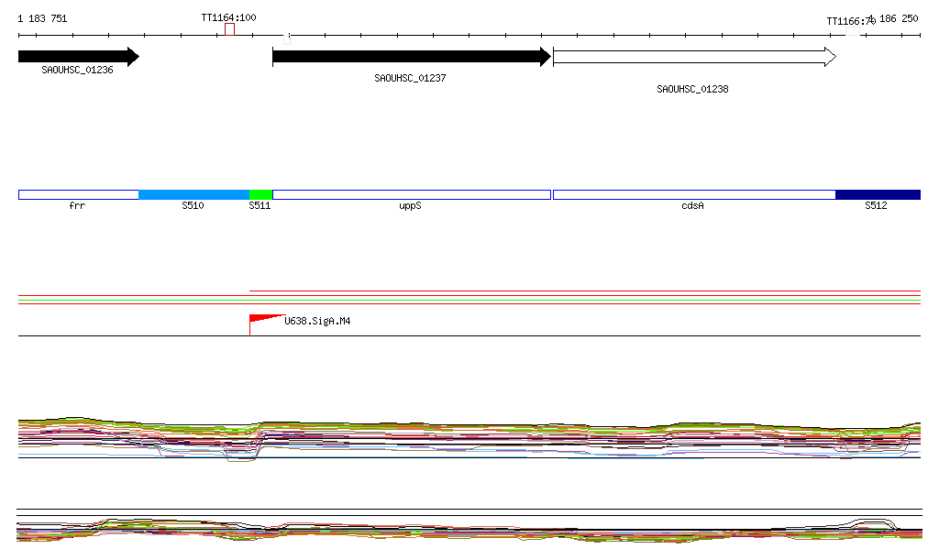Select the light blue S510 segment

[x=193, y=194]
